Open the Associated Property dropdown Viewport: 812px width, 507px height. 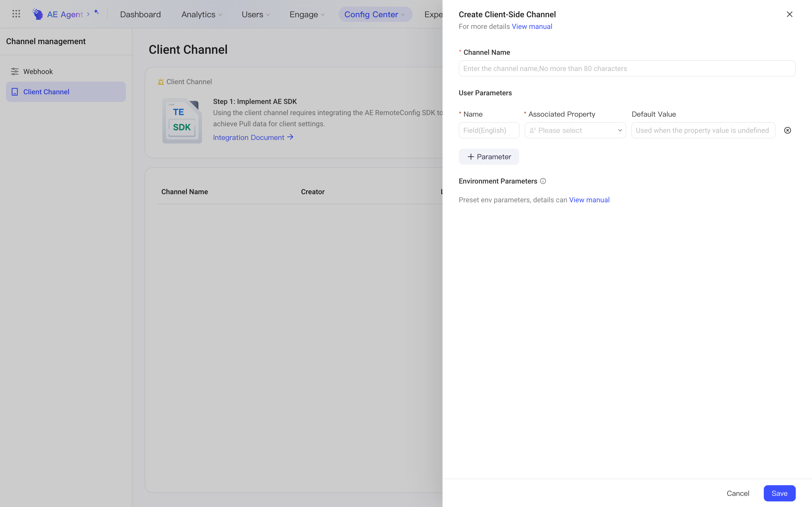pos(575,131)
